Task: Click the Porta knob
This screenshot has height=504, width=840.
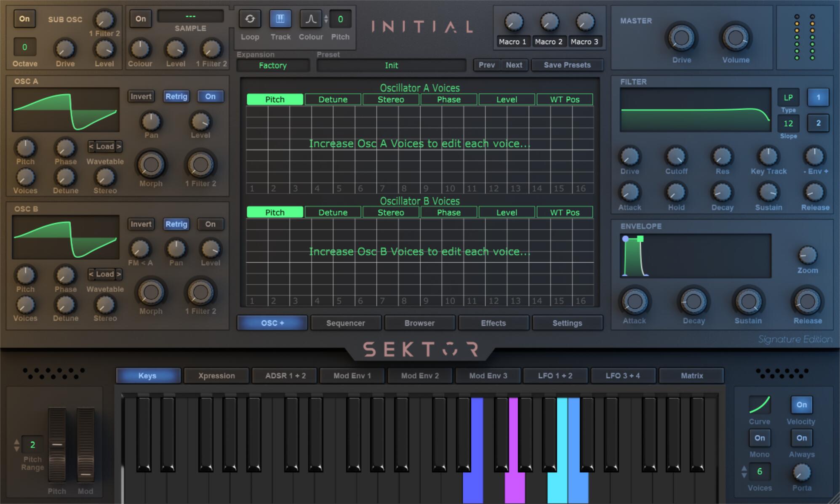Action: [x=802, y=473]
